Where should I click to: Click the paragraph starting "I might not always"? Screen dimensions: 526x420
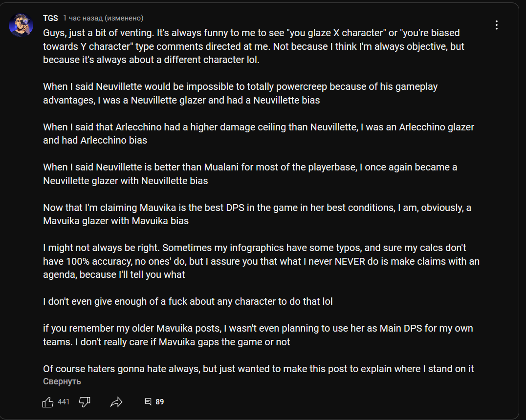pyautogui.click(x=261, y=261)
